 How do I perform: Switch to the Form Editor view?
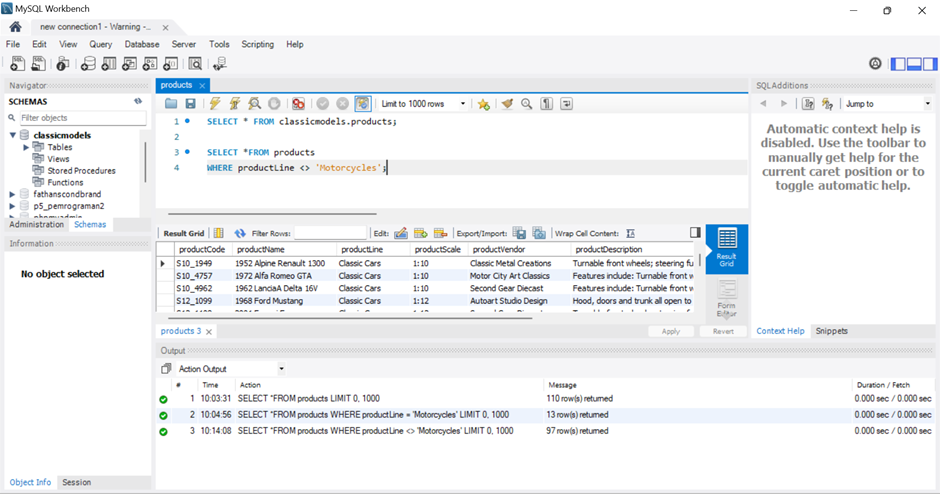(727, 298)
